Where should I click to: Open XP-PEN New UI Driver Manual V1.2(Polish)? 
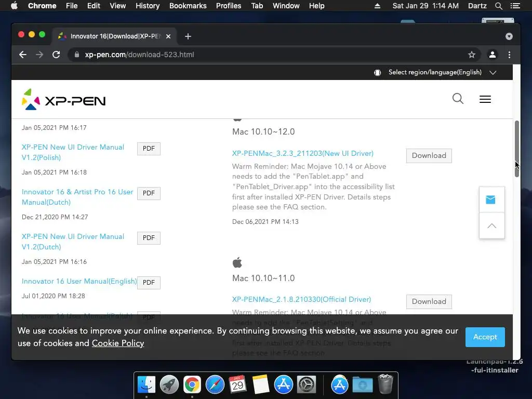pos(73,152)
